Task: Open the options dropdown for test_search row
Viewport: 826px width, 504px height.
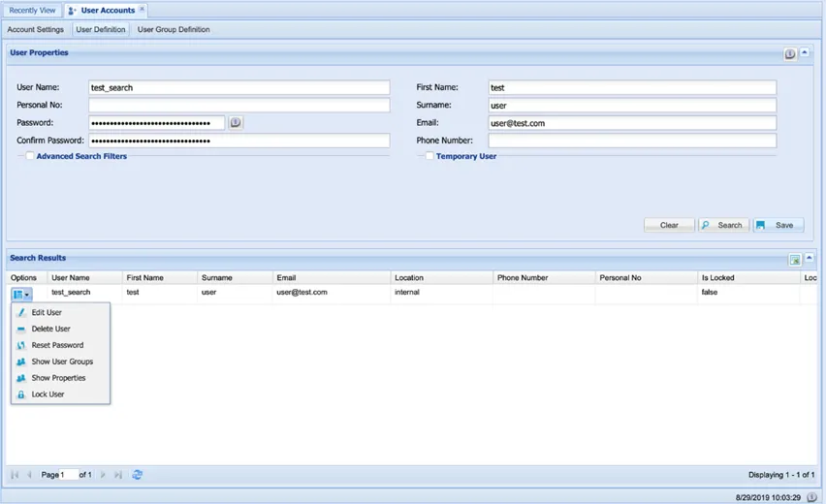Action: tap(21, 294)
